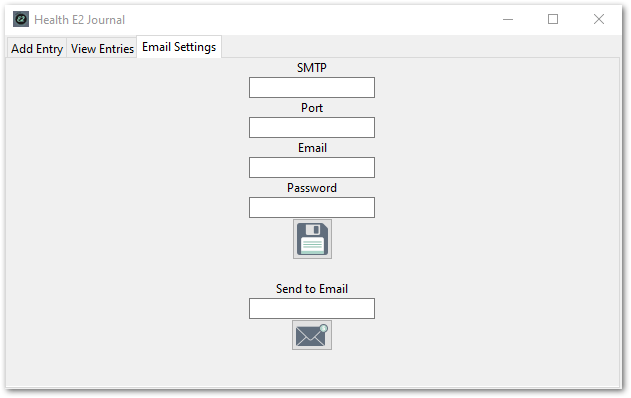Click the Health E2 Journal app icon
Viewport: 631px width, 398px height.
pyautogui.click(x=21, y=19)
